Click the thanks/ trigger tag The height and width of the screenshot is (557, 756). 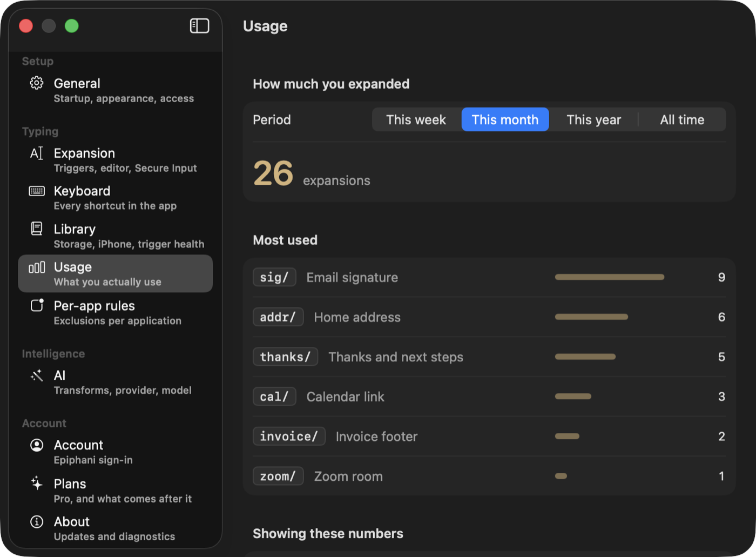pyautogui.click(x=285, y=357)
